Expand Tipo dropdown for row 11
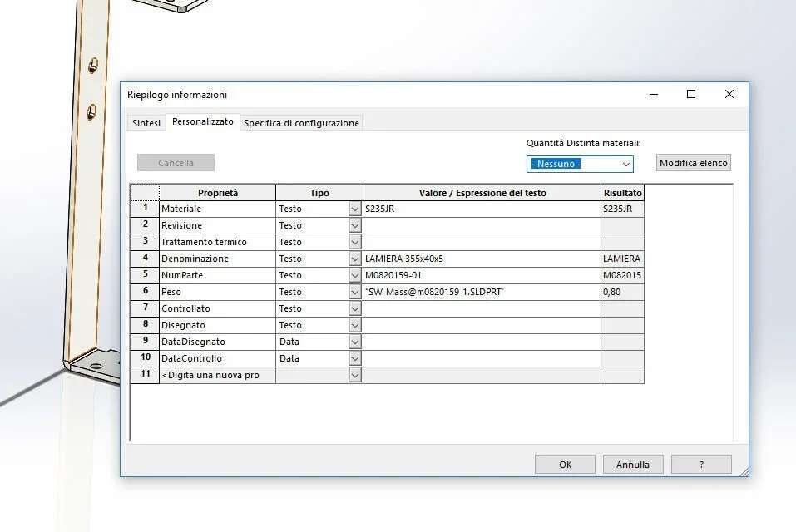796x532 pixels. click(x=355, y=375)
